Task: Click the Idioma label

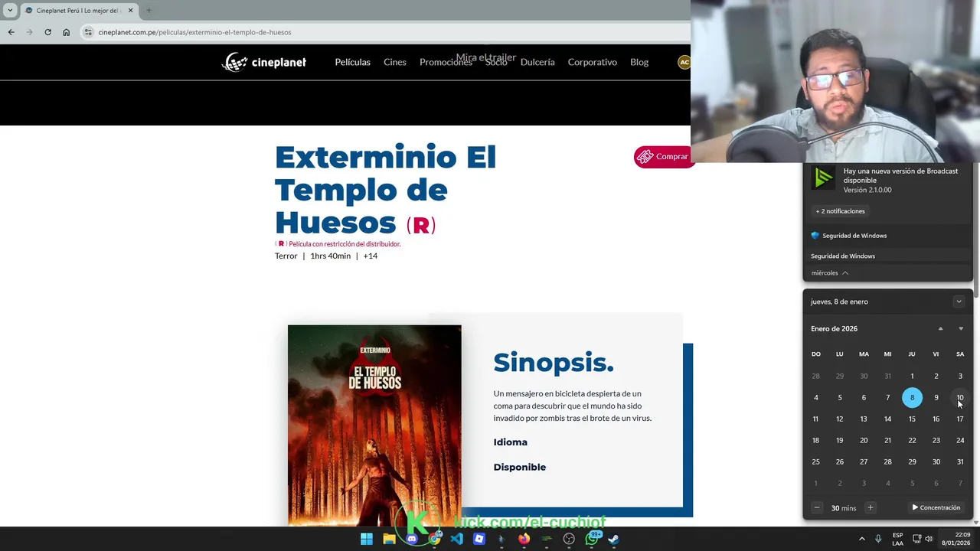Action: click(510, 442)
